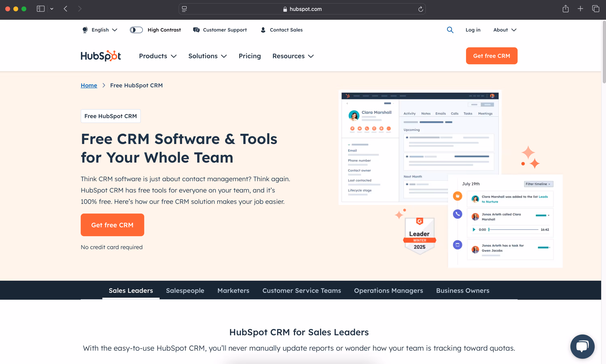Toggle the High Contrast switch

136,30
